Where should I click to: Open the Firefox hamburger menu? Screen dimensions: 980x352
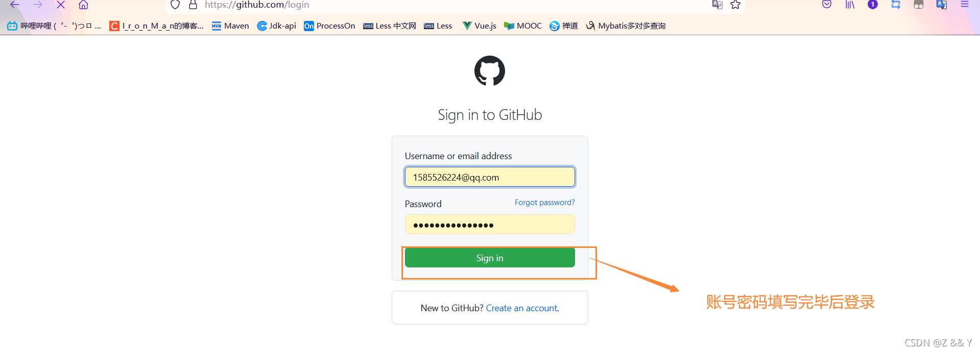coord(964,4)
